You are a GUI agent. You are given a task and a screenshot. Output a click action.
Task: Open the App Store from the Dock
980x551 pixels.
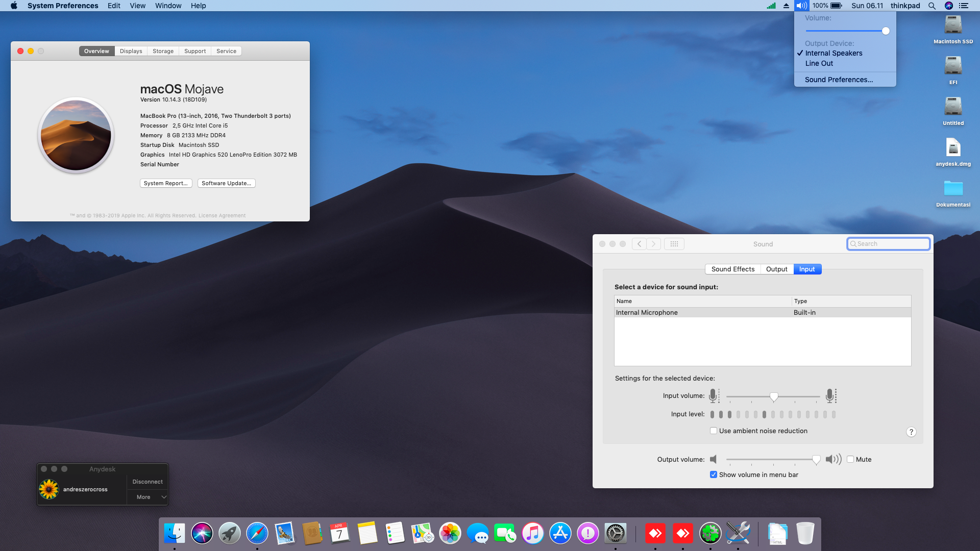[x=560, y=533]
